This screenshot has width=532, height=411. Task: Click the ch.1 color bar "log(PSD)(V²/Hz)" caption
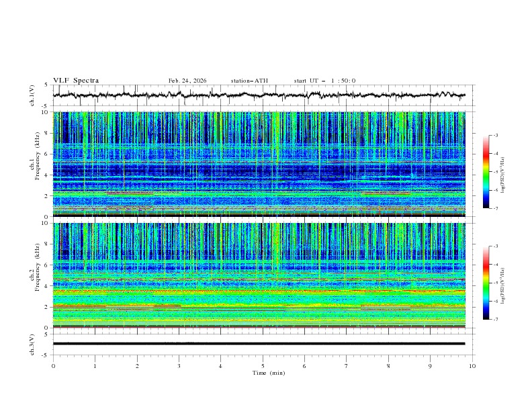[503, 175]
